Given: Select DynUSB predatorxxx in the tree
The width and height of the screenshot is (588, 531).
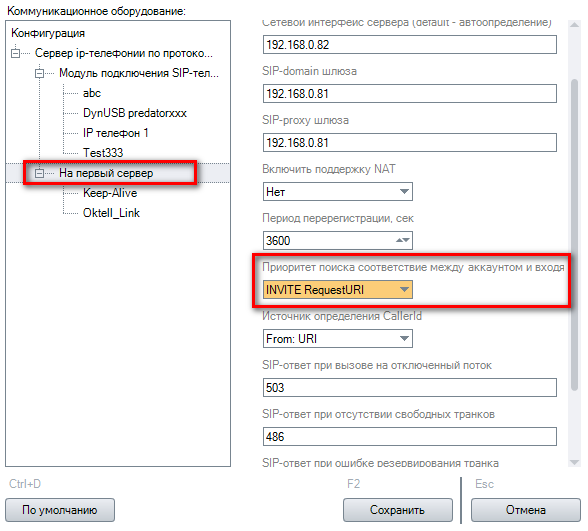Looking at the screenshot, I should click(135, 113).
